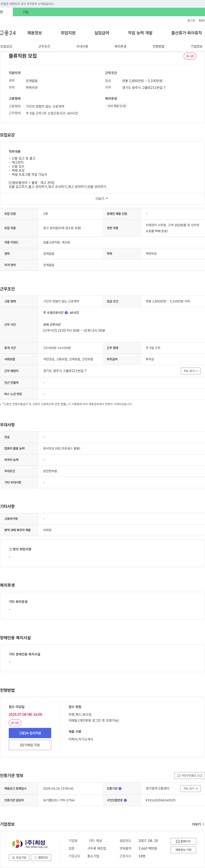Viewport: 205px width, 868px height.
Task: Jump to 전형방법 section tab
Action: 158,47
